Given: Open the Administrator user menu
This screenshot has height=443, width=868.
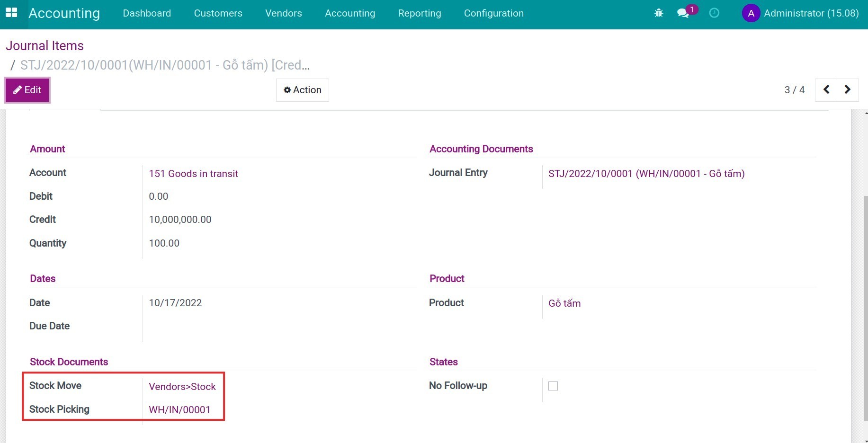Looking at the screenshot, I should click(811, 13).
